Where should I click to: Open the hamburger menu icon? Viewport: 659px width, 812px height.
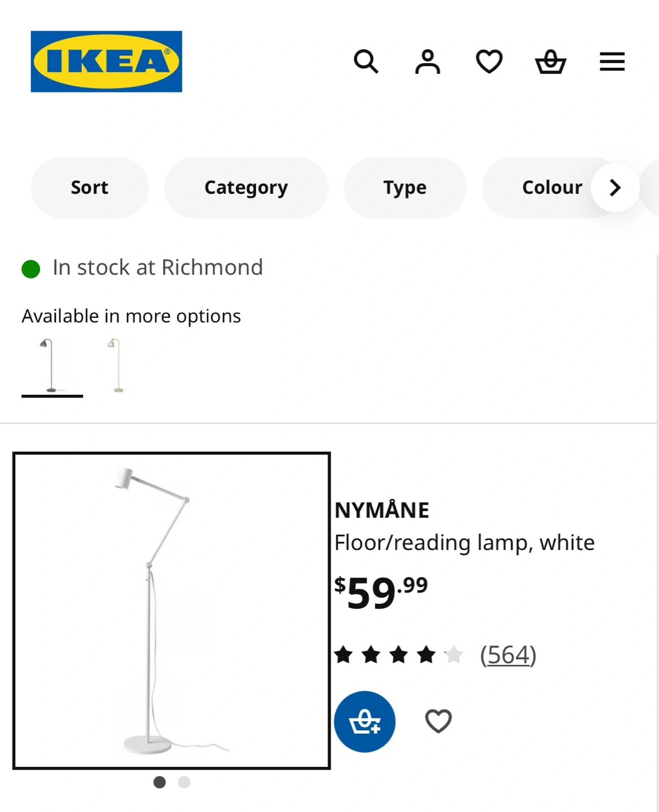612,61
